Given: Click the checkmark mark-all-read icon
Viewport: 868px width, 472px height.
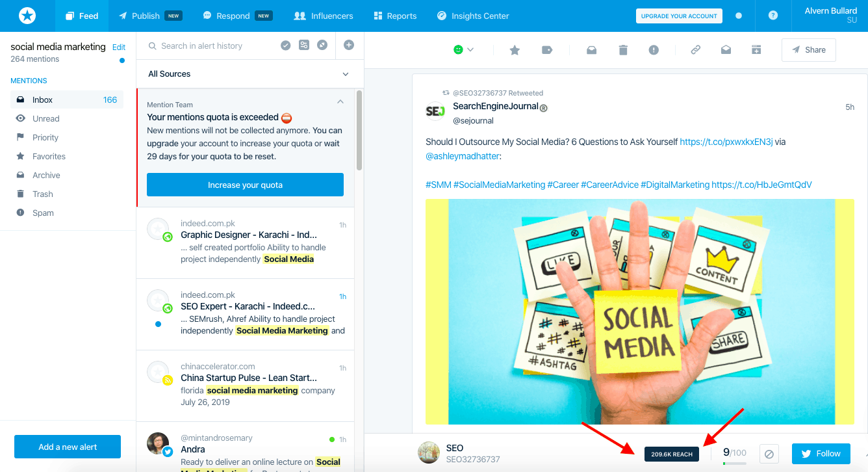Looking at the screenshot, I should (x=285, y=45).
